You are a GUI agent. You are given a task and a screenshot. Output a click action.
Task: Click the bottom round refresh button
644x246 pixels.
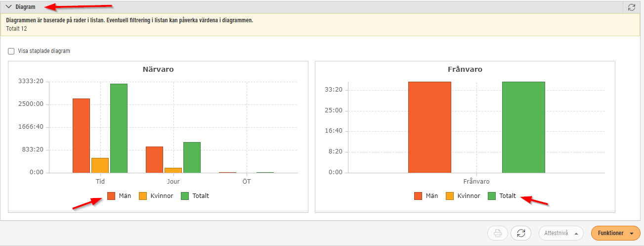pos(521,233)
